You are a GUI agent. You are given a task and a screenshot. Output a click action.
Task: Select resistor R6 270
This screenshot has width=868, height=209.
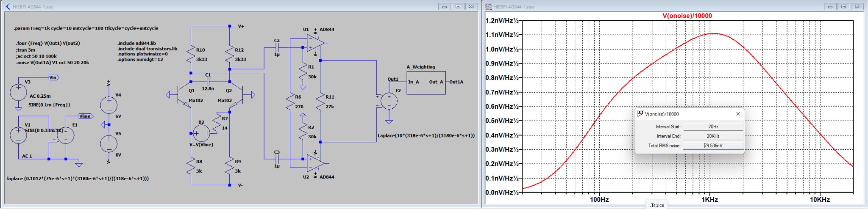tap(290, 102)
